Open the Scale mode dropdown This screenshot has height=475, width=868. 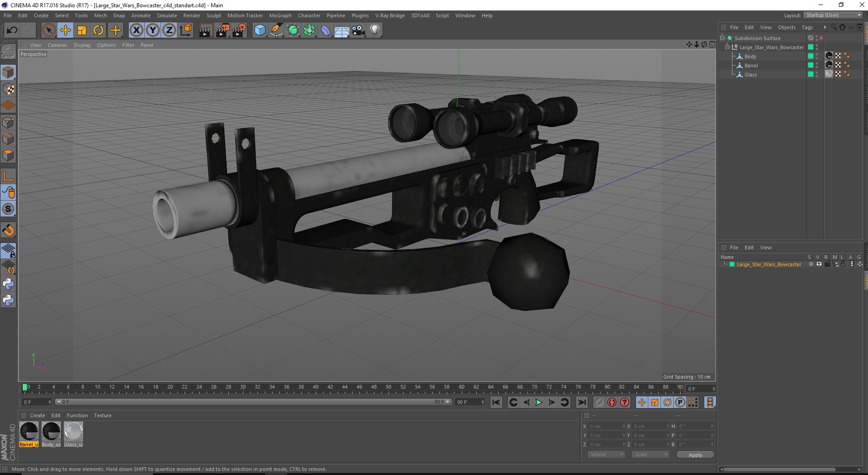click(x=651, y=455)
